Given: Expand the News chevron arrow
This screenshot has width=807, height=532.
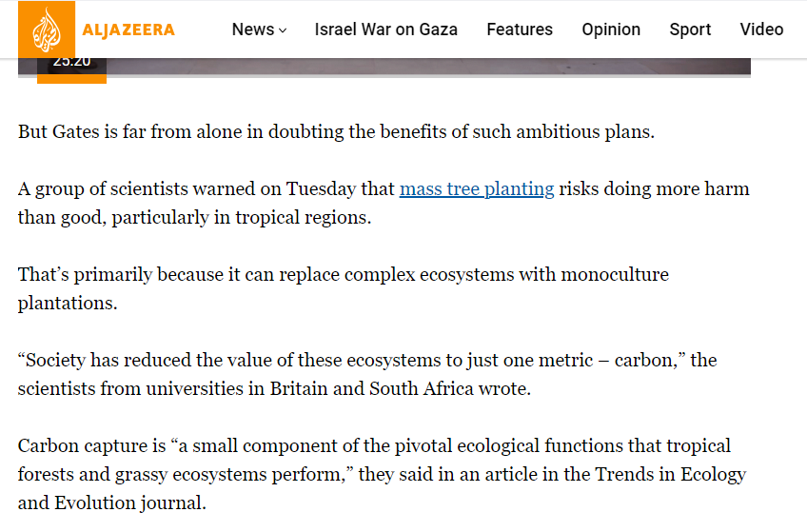Looking at the screenshot, I should (283, 30).
